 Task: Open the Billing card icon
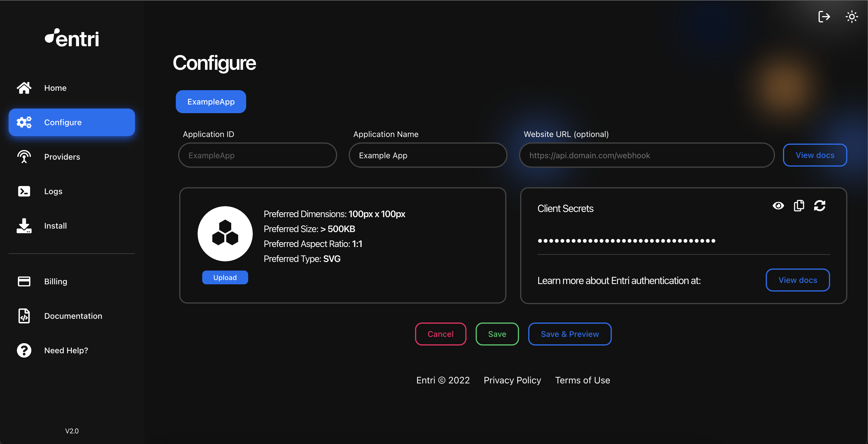tap(24, 281)
